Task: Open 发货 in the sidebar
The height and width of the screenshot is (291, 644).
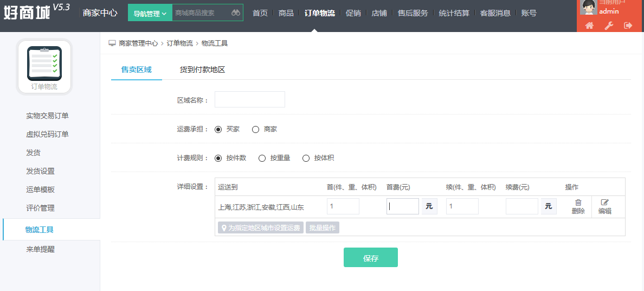Action: [x=33, y=153]
